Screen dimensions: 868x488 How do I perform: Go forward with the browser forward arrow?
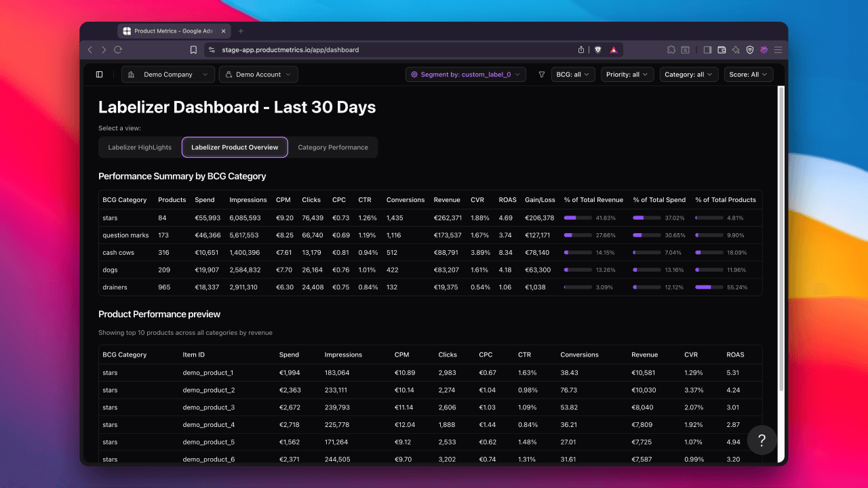pyautogui.click(x=104, y=49)
